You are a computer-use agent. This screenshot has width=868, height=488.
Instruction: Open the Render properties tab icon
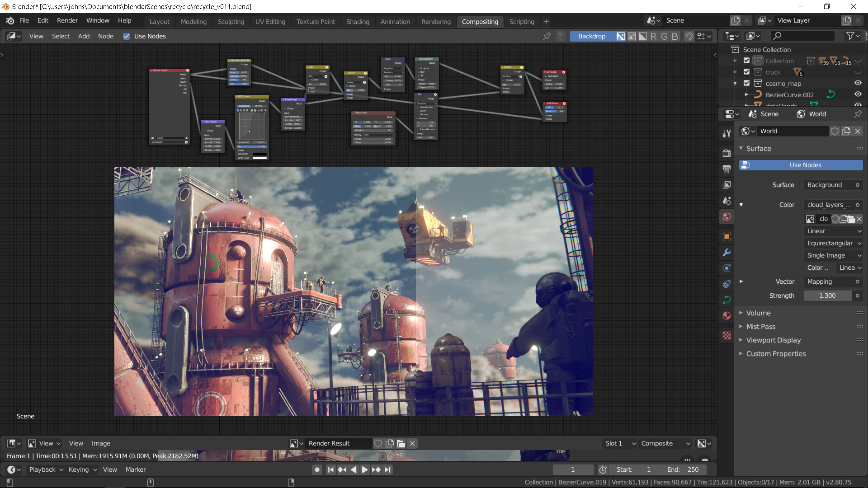point(726,153)
